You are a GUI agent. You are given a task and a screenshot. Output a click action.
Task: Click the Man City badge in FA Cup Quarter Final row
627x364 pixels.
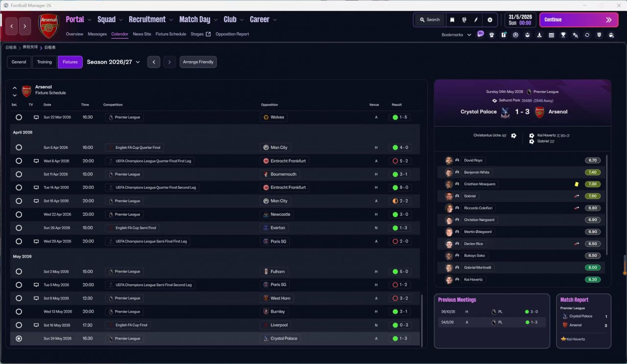[x=266, y=147]
